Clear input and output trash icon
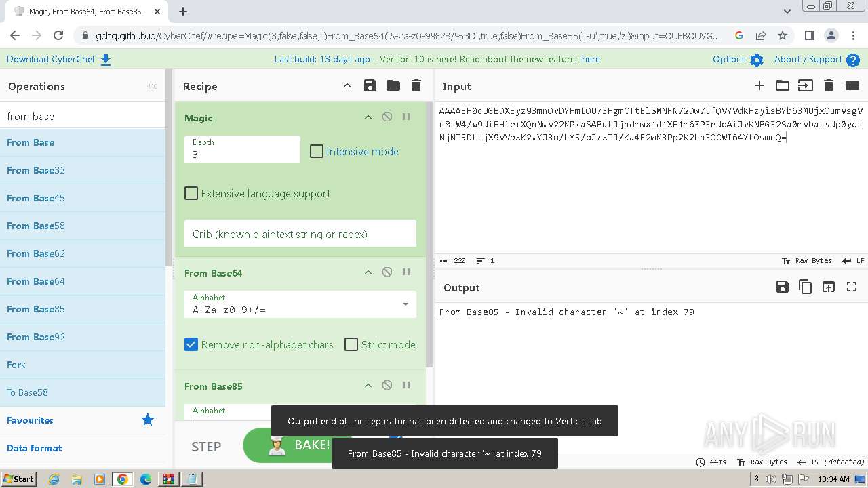Image resolution: width=868 pixels, height=488 pixels. pos(828,85)
